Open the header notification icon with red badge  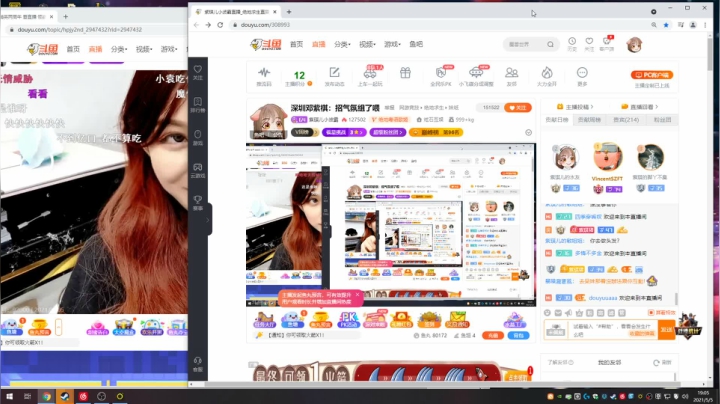(607, 41)
